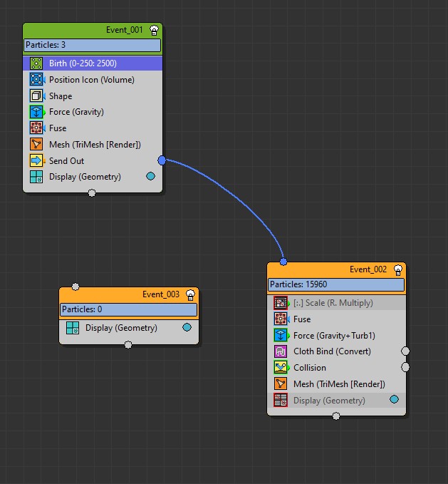
Task: Select the Cloth Bind operator icon
Action: [x=281, y=351]
